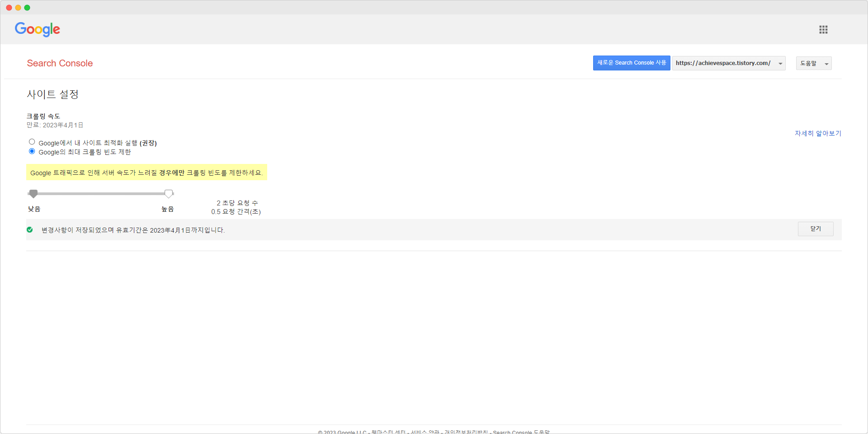Viewport: 868px width, 434px height.
Task: Click the 사이트 설정 page heading
Action: tap(53, 94)
